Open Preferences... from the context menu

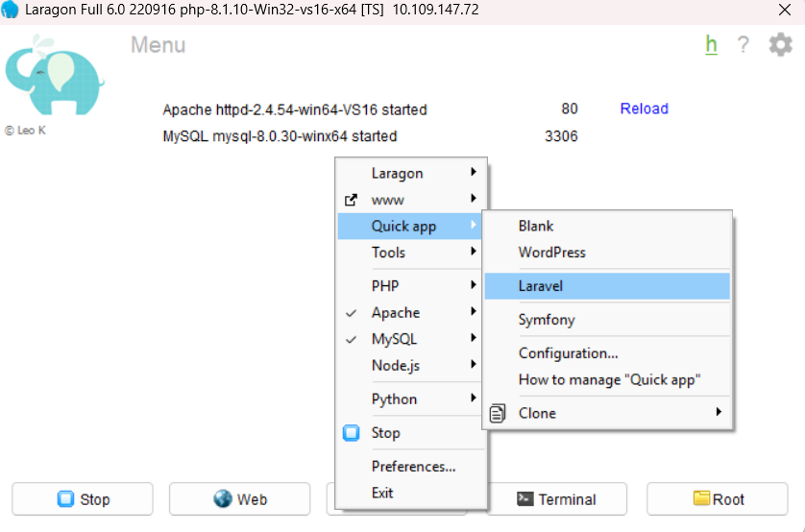click(413, 467)
